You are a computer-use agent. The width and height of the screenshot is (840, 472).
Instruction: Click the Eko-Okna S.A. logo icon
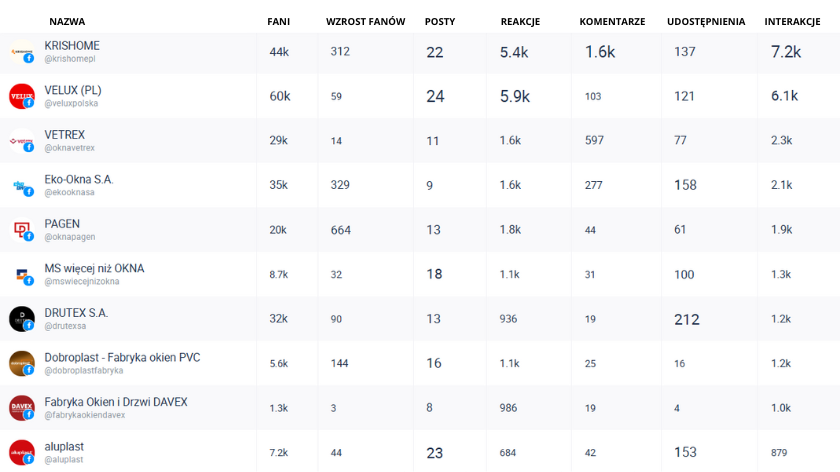[22, 185]
